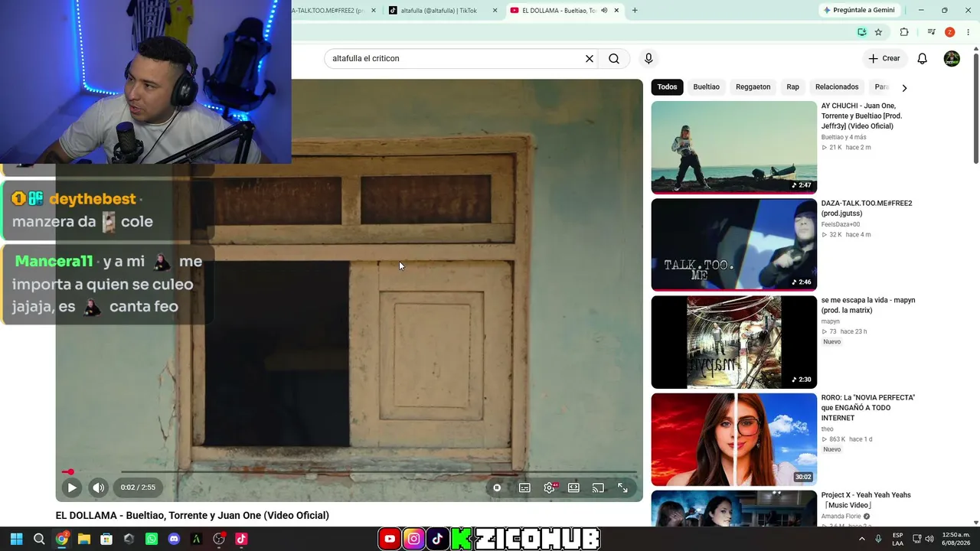
Task: Toggle the autoplay switch in the player
Action: click(497, 487)
